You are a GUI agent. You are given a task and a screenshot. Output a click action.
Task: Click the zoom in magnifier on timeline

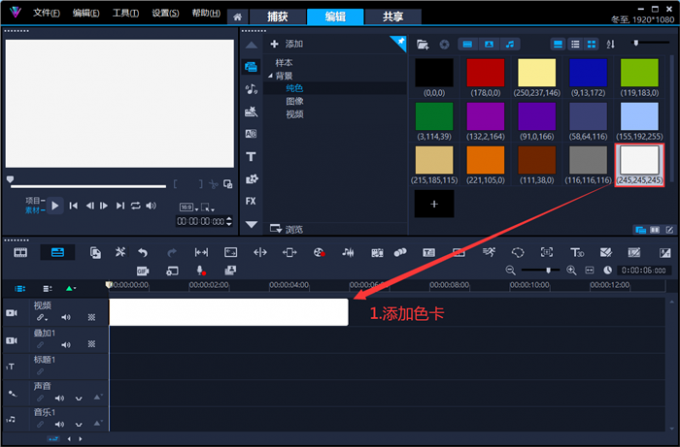pyautogui.click(x=572, y=271)
